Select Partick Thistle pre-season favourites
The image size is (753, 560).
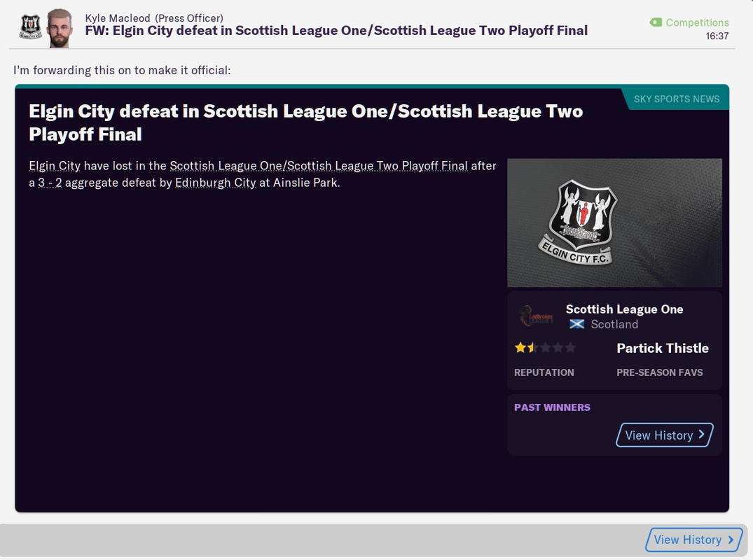coord(662,348)
